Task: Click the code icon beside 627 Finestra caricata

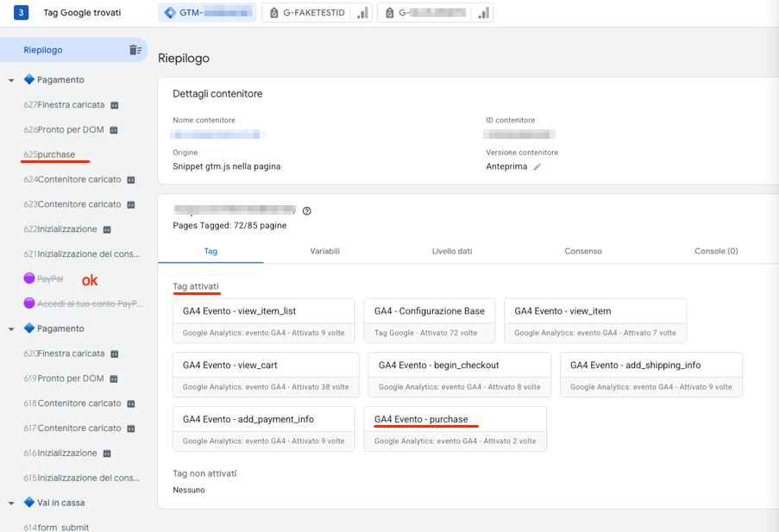Action: (114, 105)
